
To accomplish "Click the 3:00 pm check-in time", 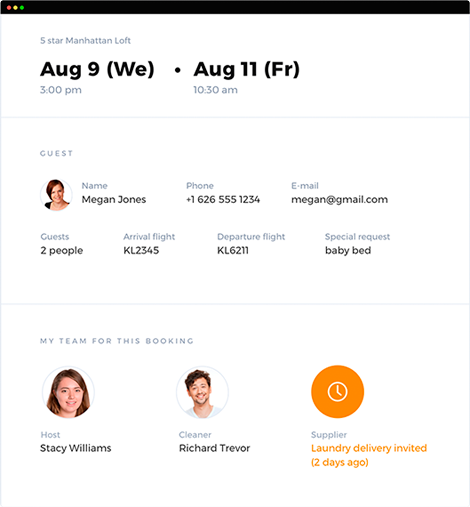I will click(x=61, y=90).
